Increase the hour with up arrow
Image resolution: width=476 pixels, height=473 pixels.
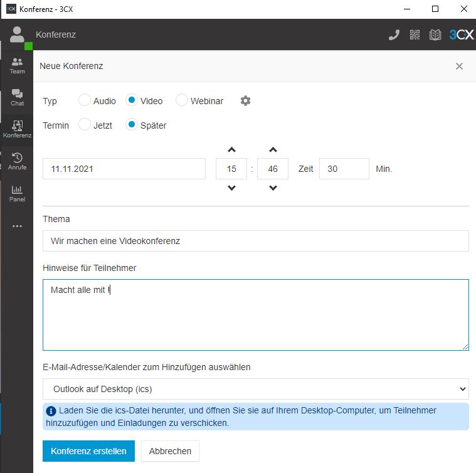[x=231, y=150]
